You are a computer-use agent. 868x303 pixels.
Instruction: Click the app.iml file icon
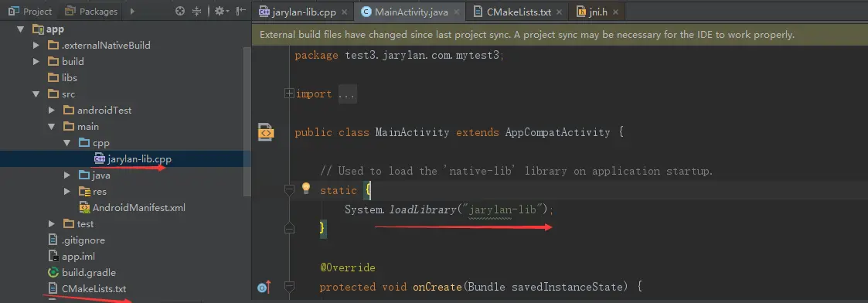point(53,256)
